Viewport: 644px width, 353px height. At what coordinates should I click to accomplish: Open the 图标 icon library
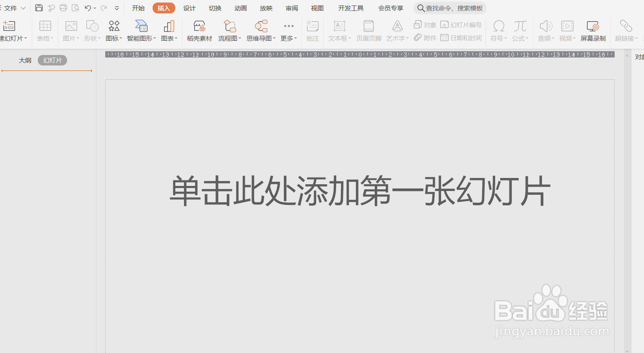pyautogui.click(x=114, y=31)
